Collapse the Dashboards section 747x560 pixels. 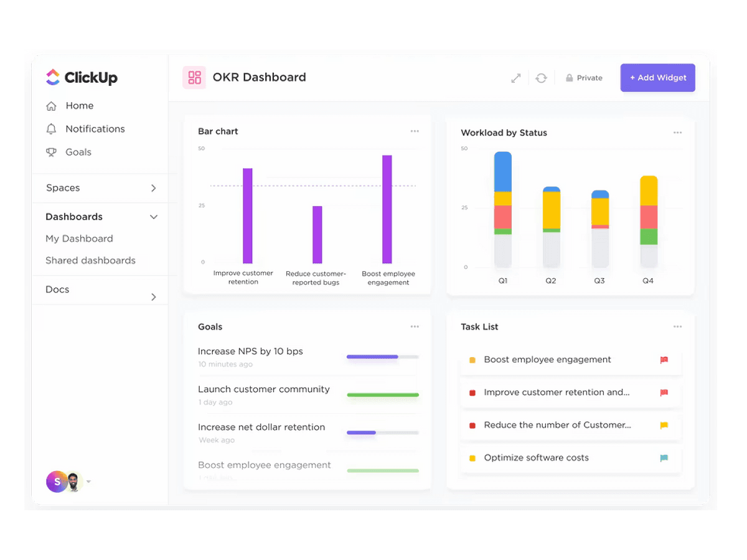(153, 217)
